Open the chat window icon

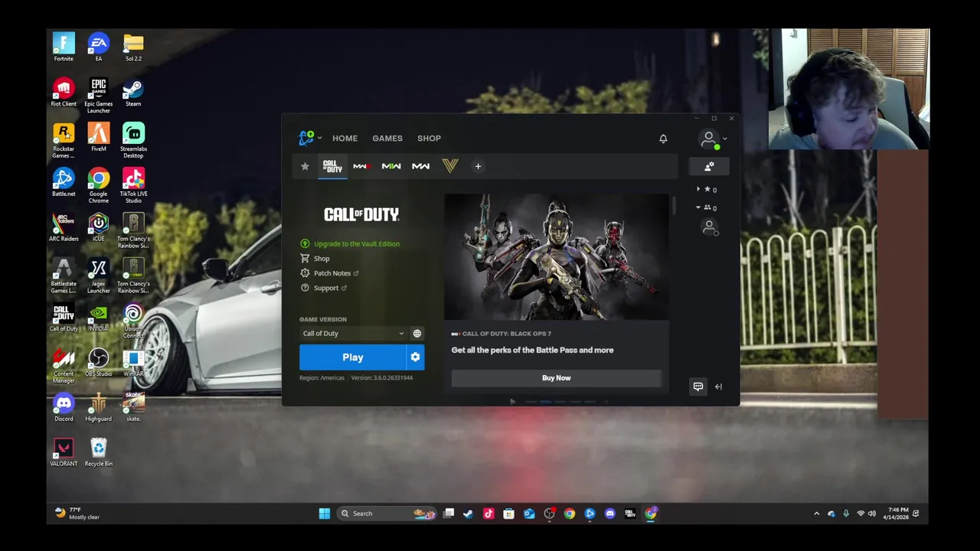pos(698,386)
